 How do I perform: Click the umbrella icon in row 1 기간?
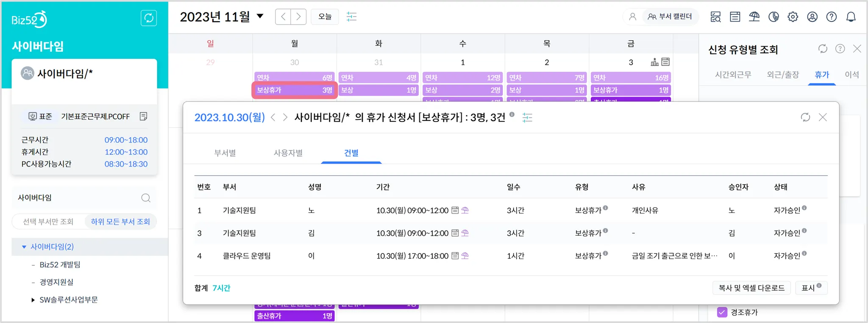(x=465, y=210)
